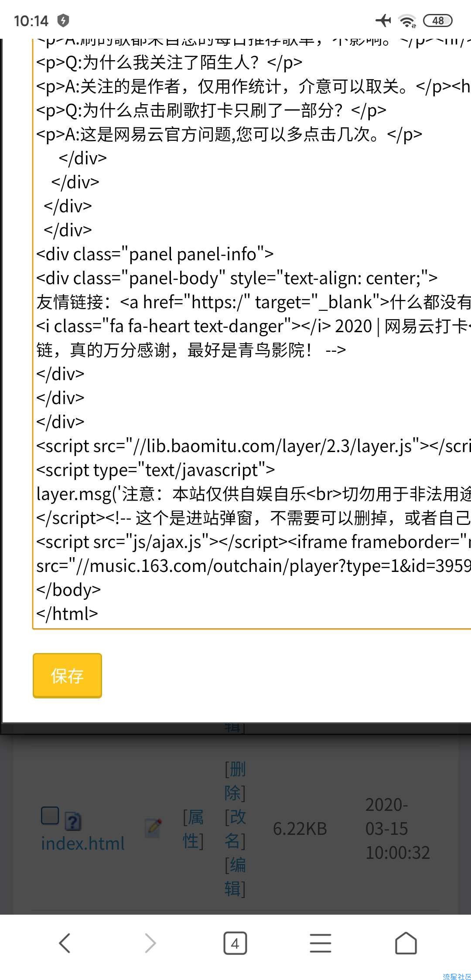Tap the browser forward arrow

[150, 943]
